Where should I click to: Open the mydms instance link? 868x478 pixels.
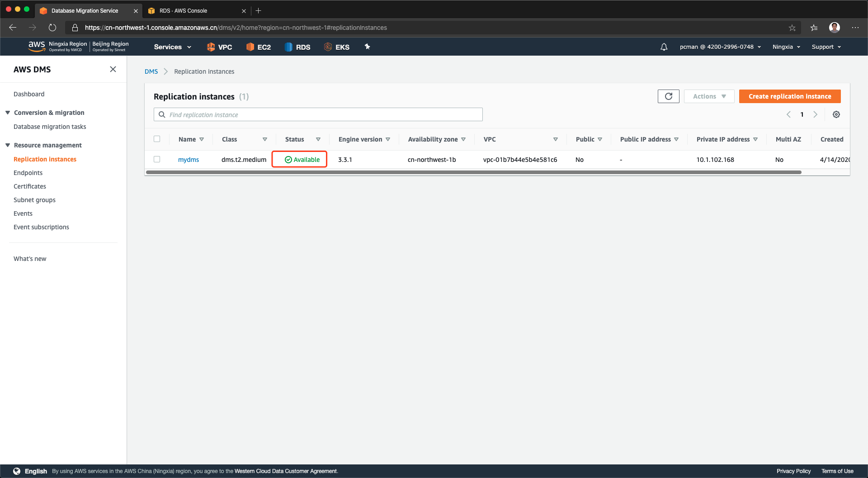189,160
